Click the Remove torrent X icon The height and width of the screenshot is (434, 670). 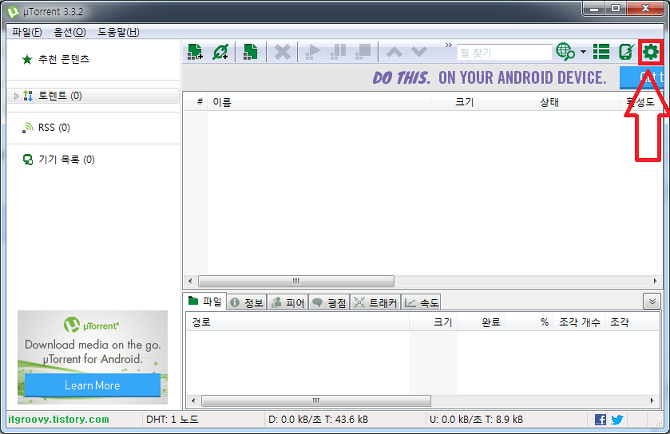tap(282, 52)
